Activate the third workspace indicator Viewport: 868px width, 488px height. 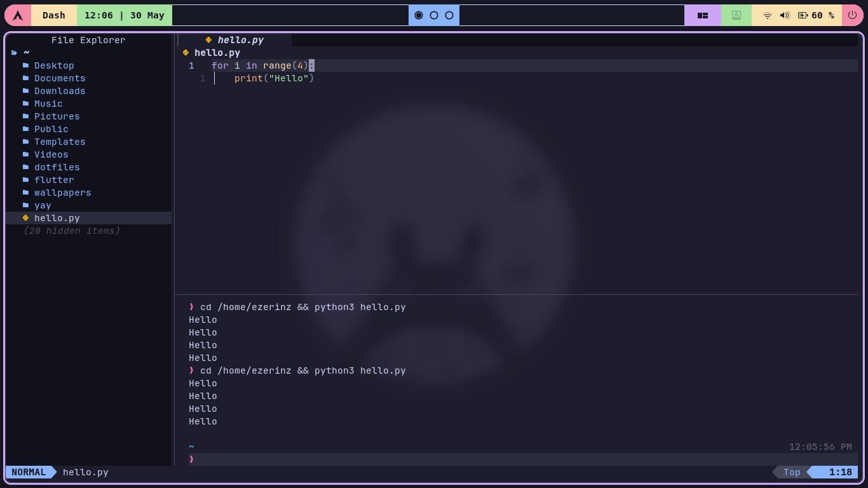[449, 15]
